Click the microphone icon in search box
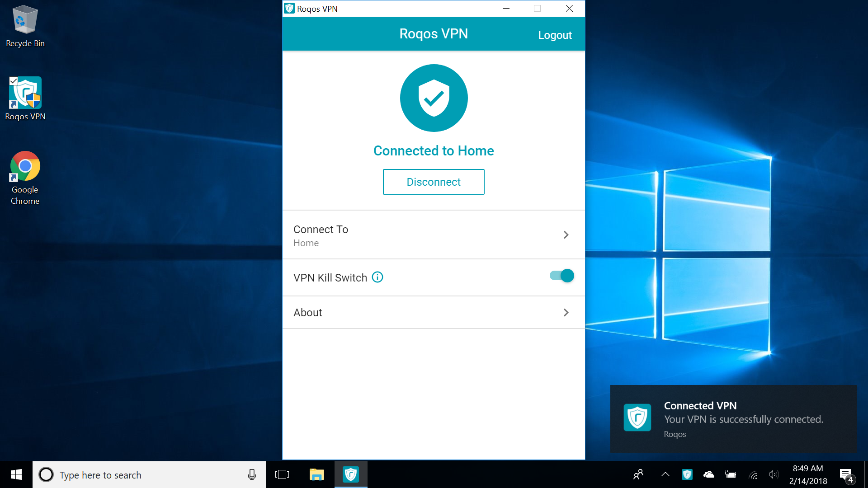The width and height of the screenshot is (868, 488). tap(252, 474)
